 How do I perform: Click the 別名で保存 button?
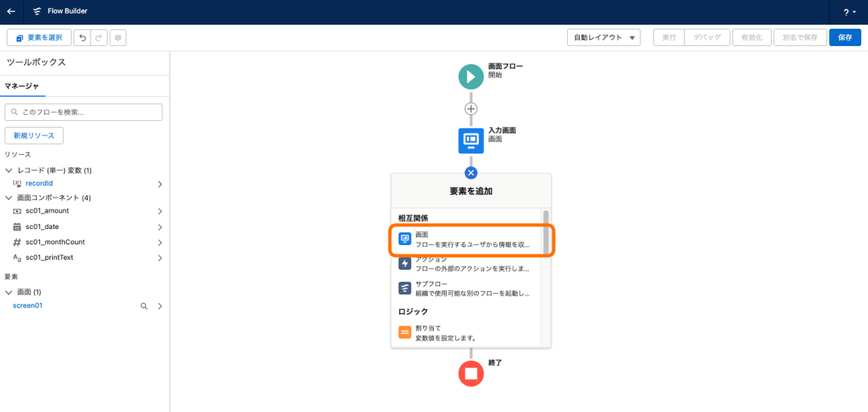point(800,38)
